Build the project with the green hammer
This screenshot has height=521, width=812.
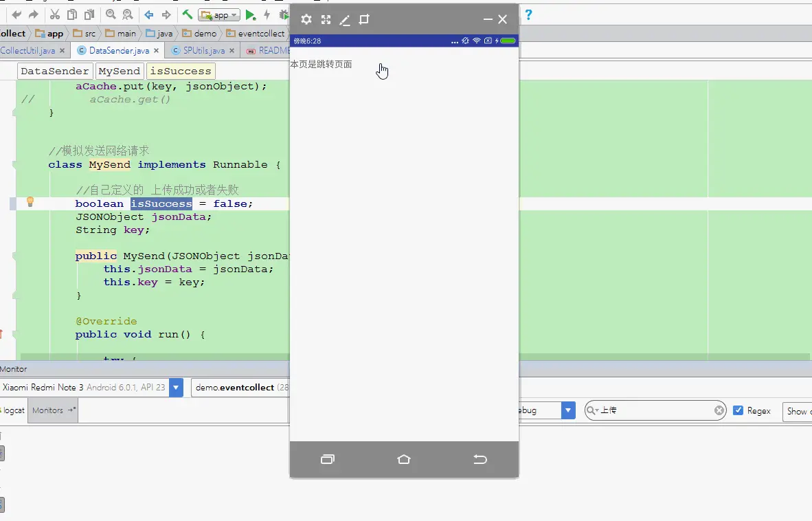click(188, 14)
